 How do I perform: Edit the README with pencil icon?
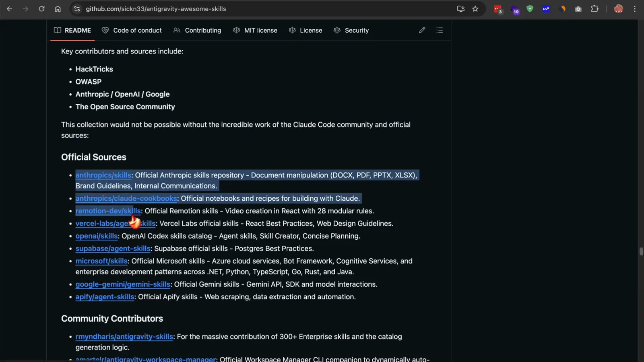(x=422, y=30)
